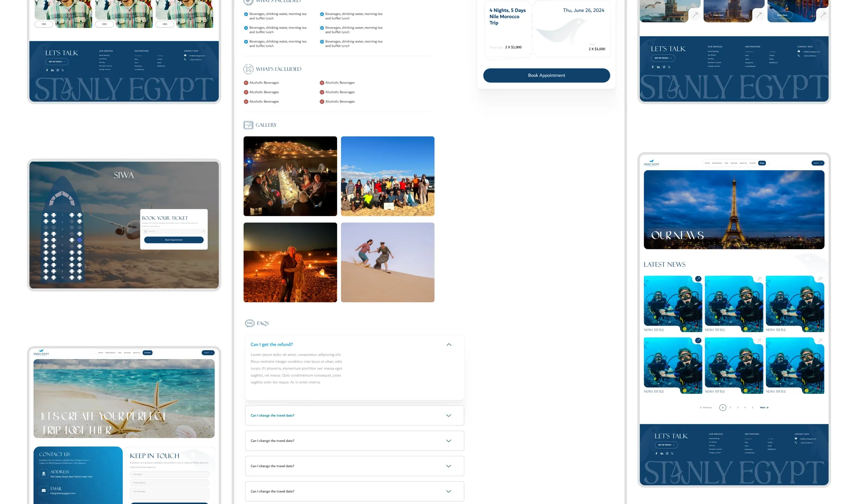The image size is (858, 504).
Task: Click the FAQs section icon
Action: (x=250, y=323)
